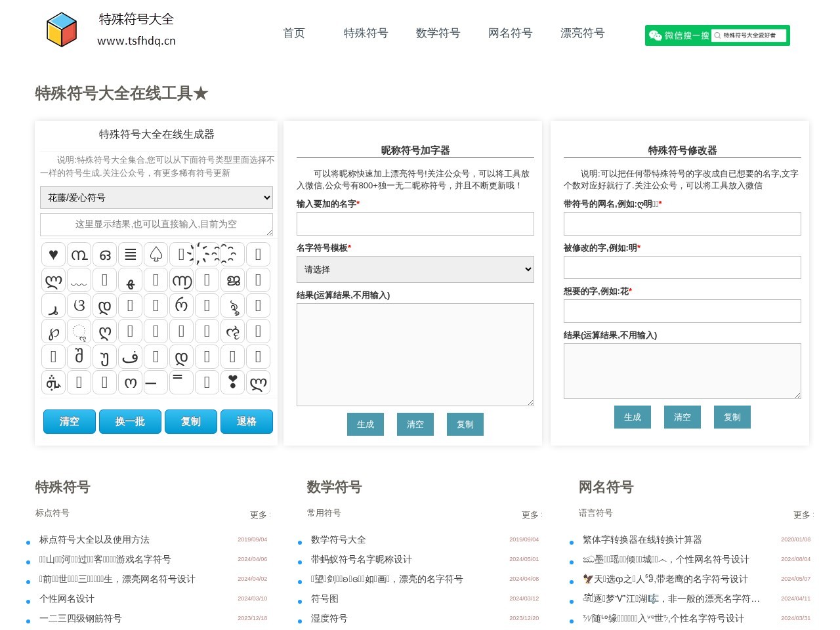This screenshot has height=630, width=840.
Task: Select the equals sign symbol button
Action: point(181,383)
